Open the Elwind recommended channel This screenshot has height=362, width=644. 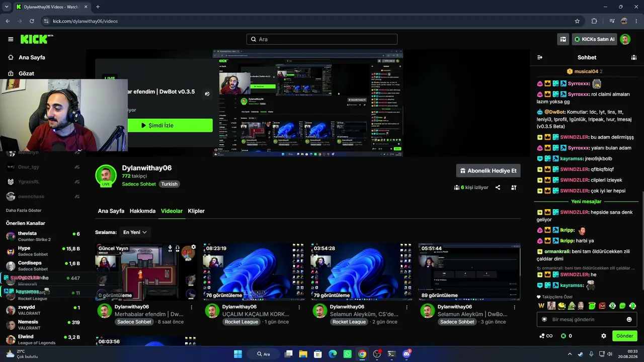[43, 339]
